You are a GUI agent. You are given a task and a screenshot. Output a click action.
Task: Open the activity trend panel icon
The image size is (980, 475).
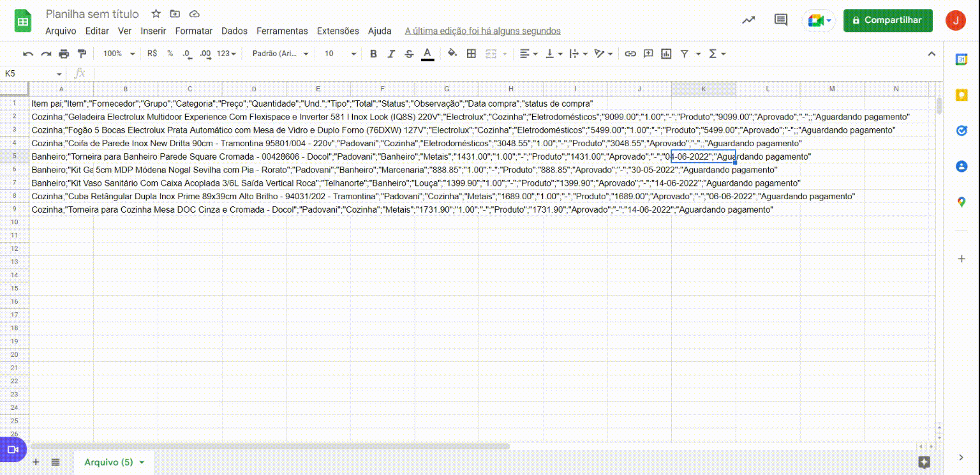[748, 20]
